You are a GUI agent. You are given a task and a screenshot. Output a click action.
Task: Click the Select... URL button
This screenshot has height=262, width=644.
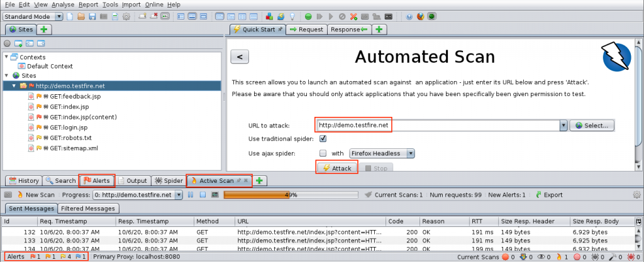point(592,126)
